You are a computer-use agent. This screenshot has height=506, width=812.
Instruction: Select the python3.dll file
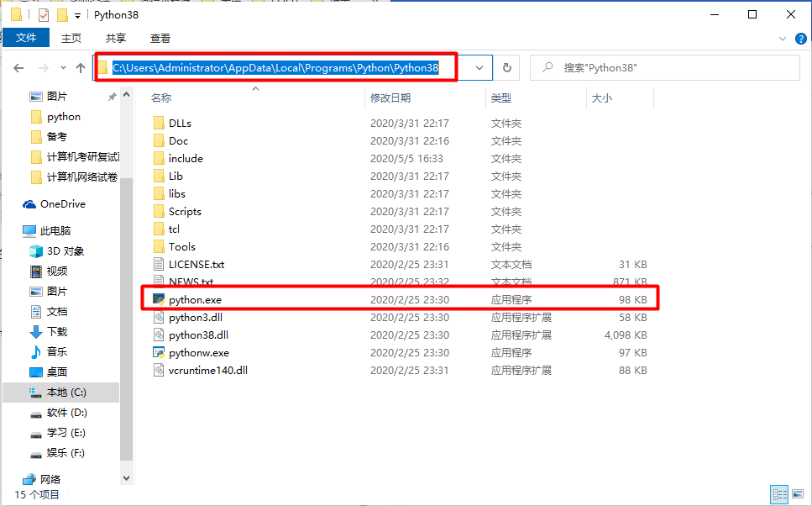point(195,317)
